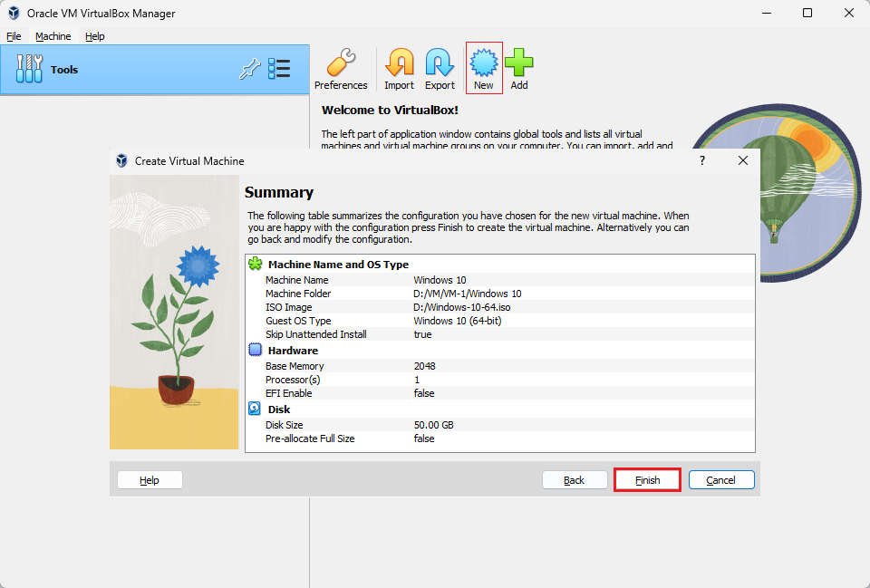The height and width of the screenshot is (588, 870).
Task: Click the EFI Enable value 'false'
Action: click(x=424, y=393)
